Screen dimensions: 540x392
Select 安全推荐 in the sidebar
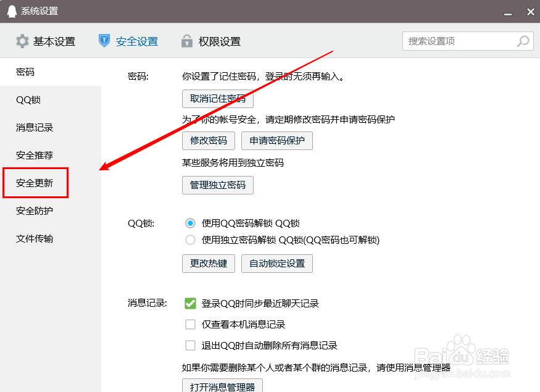point(51,156)
